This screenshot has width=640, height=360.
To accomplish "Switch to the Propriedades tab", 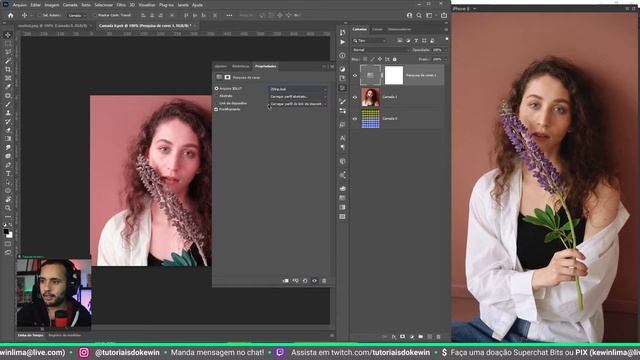I will [265, 66].
